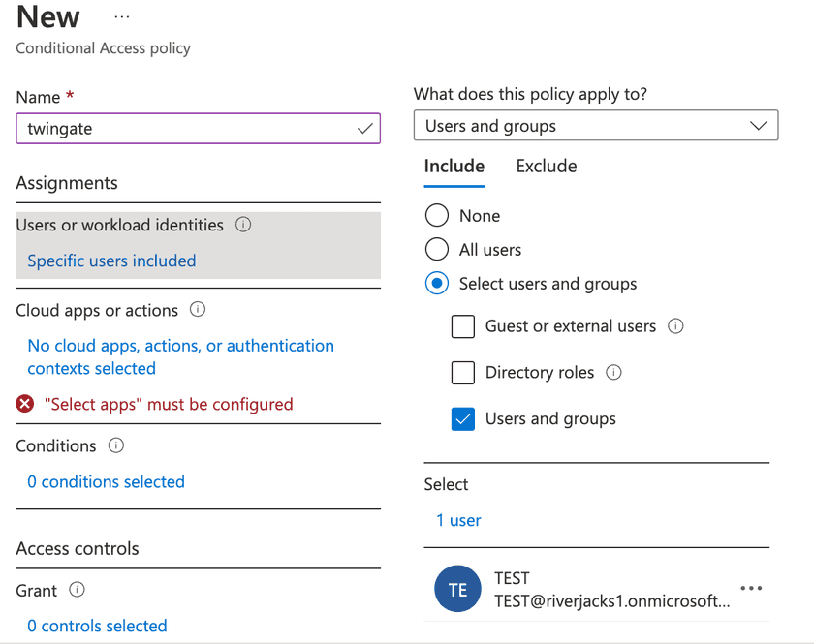Click the info icon next to Grant
The image size is (814, 644).
tap(78, 590)
